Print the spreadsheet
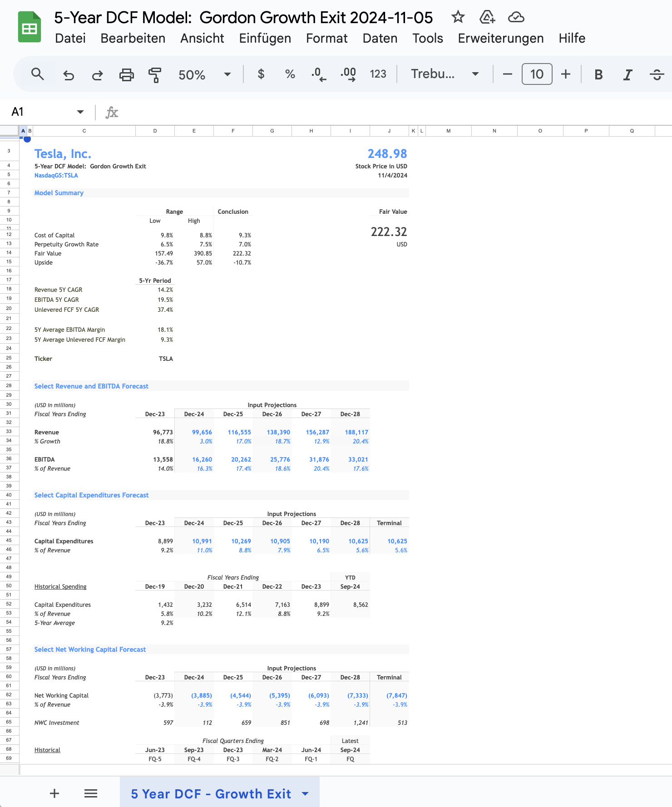This screenshot has width=672, height=807. pyautogui.click(x=126, y=74)
